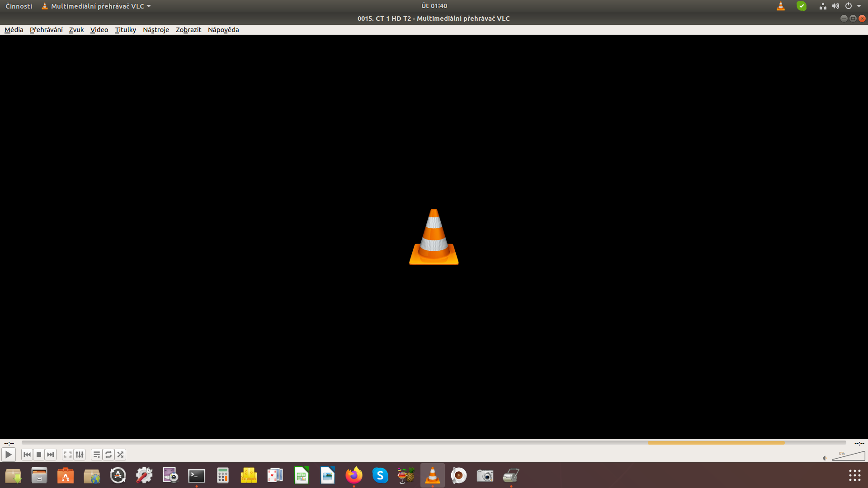The height and width of the screenshot is (488, 868).
Task: Skip to next media track
Action: [x=51, y=455]
